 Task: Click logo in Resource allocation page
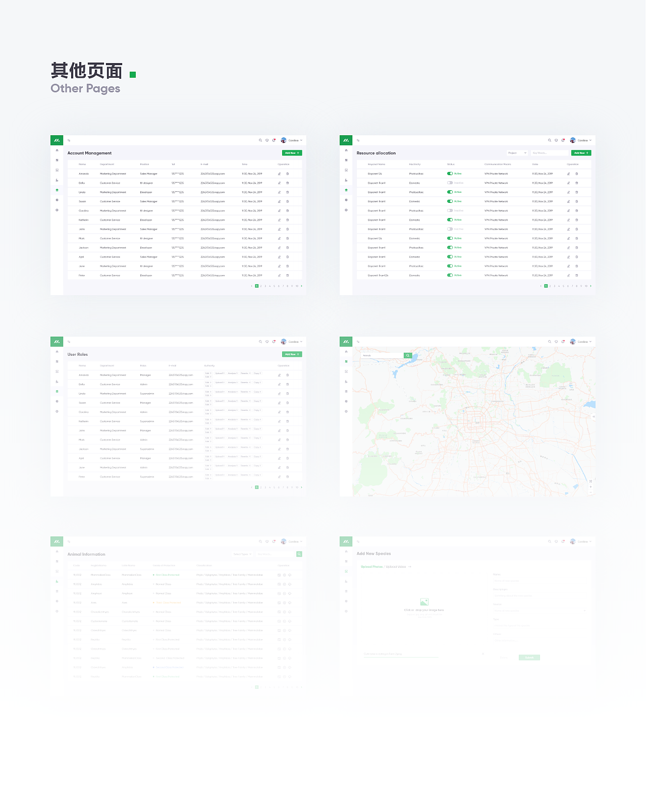tap(346, 140)
